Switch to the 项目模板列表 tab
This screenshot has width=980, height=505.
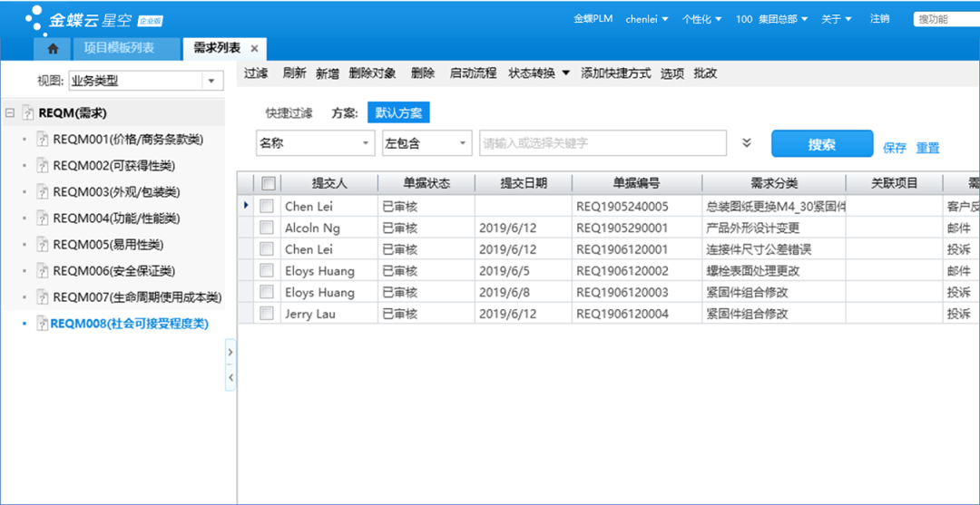click(x=119, y=48)
